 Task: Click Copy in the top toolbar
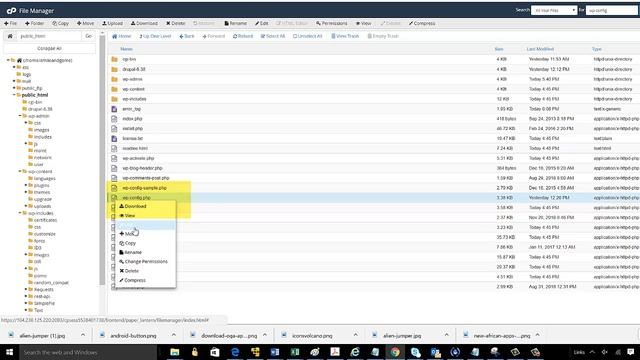(x=60, y=23)
